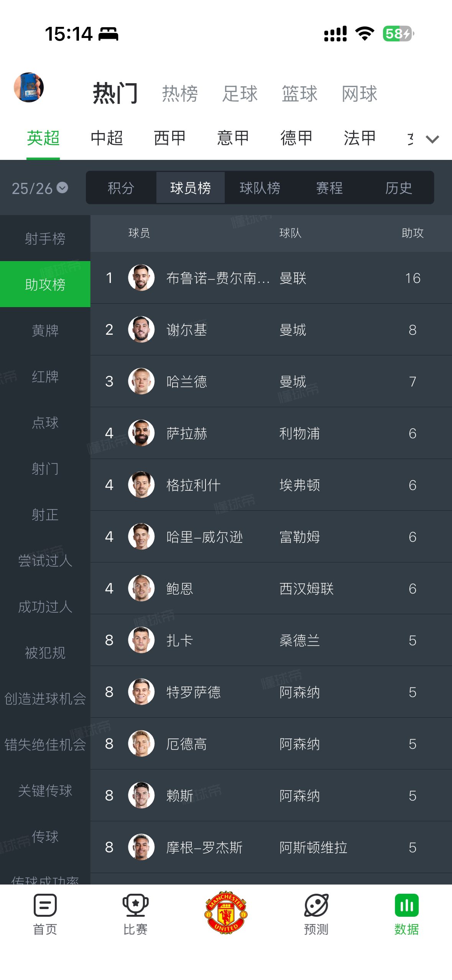Open the Manchester United crest button
The height and width of the screenshot is (980, 452).
coord(226,912)
